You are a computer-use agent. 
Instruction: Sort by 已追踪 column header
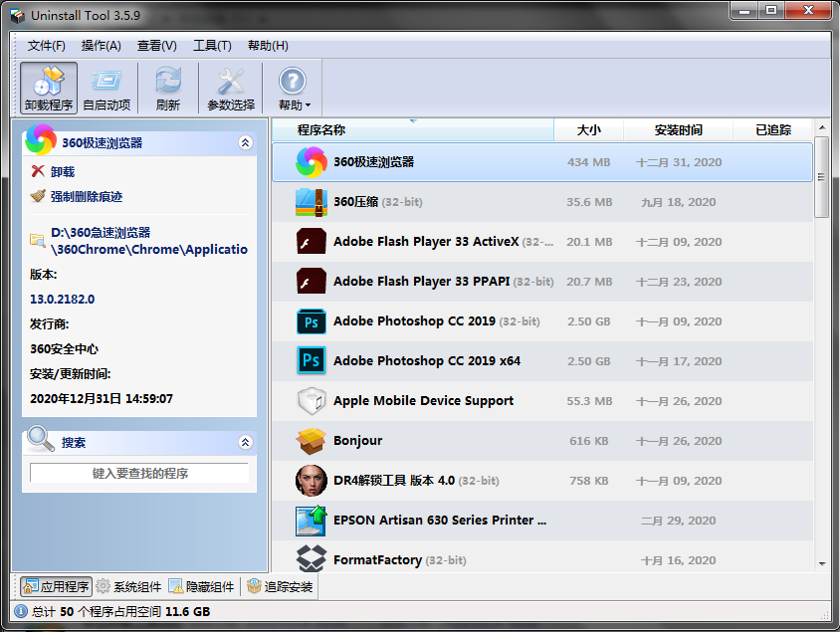click(773, 130)
